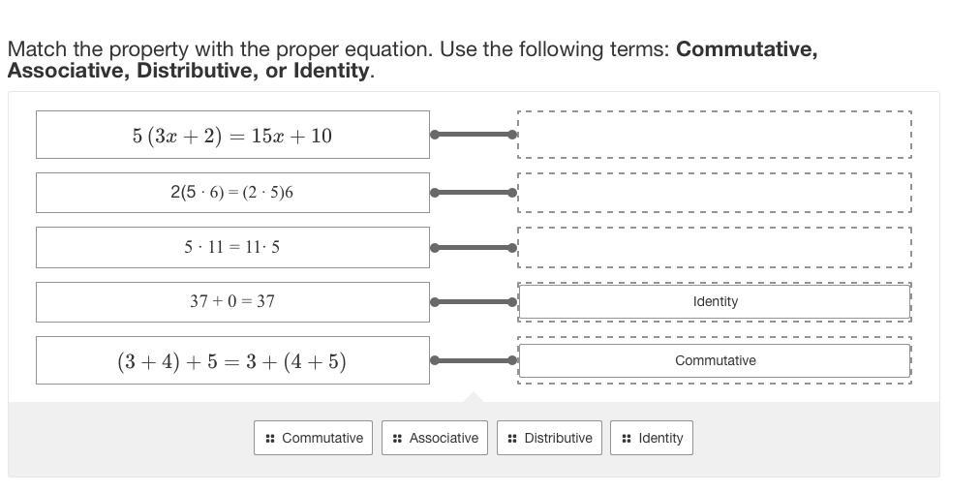This screenshot has width=980, height=493.
Task: Click the empty answer slot beside 5(3x + 2) = 15x + 10
Action: click(715, 135)
